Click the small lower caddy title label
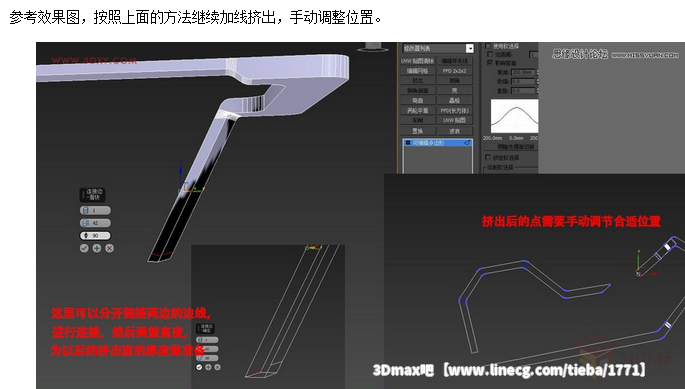685x389 pixels. click(206, 329)
